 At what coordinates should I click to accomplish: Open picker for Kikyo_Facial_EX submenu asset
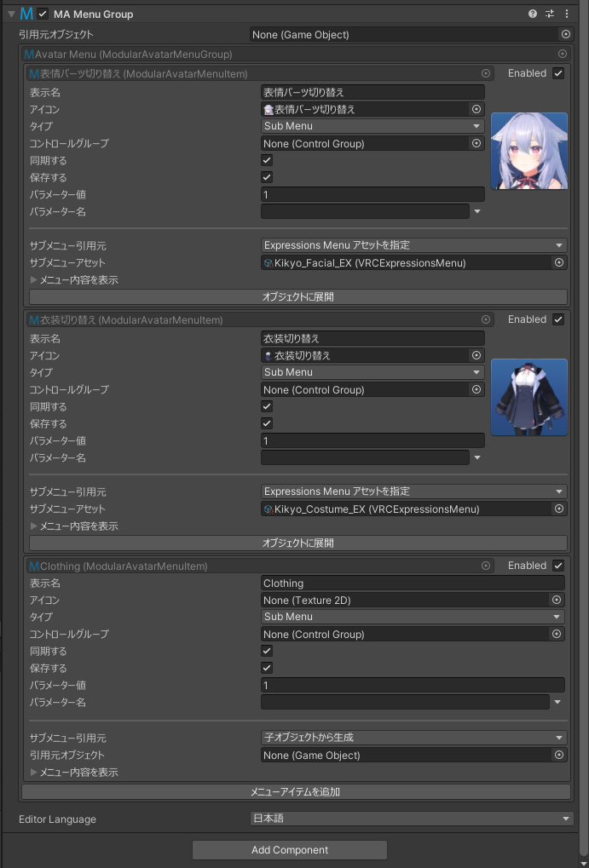click(x=559, y=262)
